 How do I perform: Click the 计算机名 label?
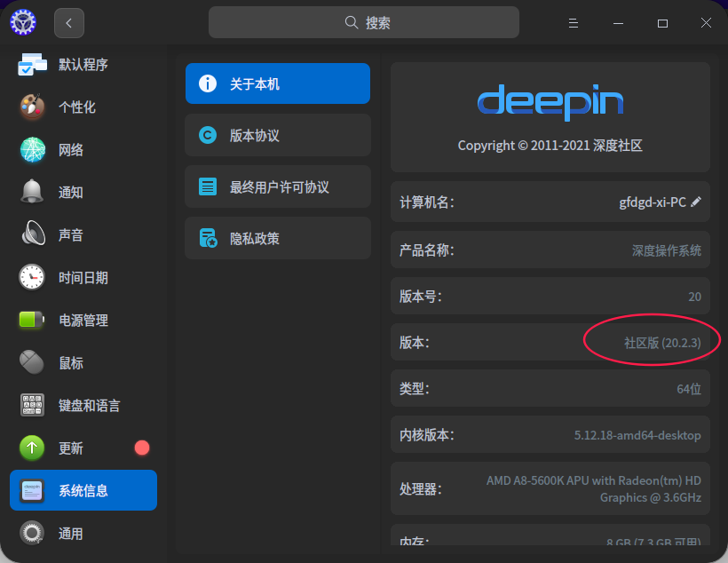tap(427, 202)
